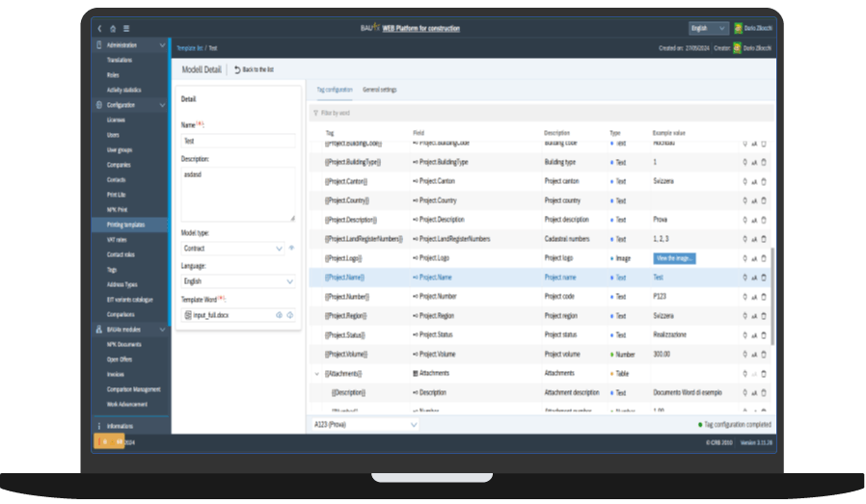Click the home icon in top bar
This screenshot has height=504, width=866.
click(113, 29)
